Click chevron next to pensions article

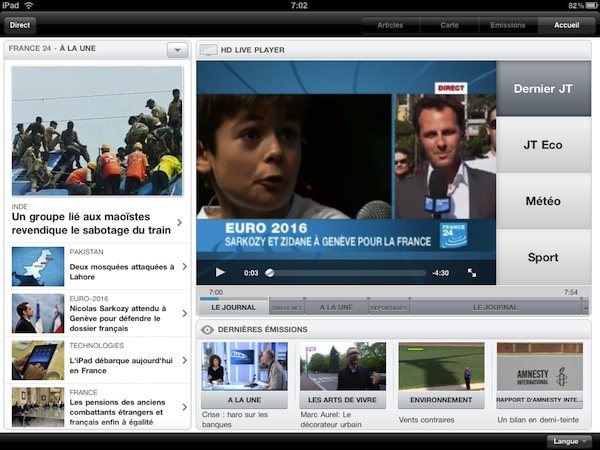pyautogui.click(x=185, y=407)
